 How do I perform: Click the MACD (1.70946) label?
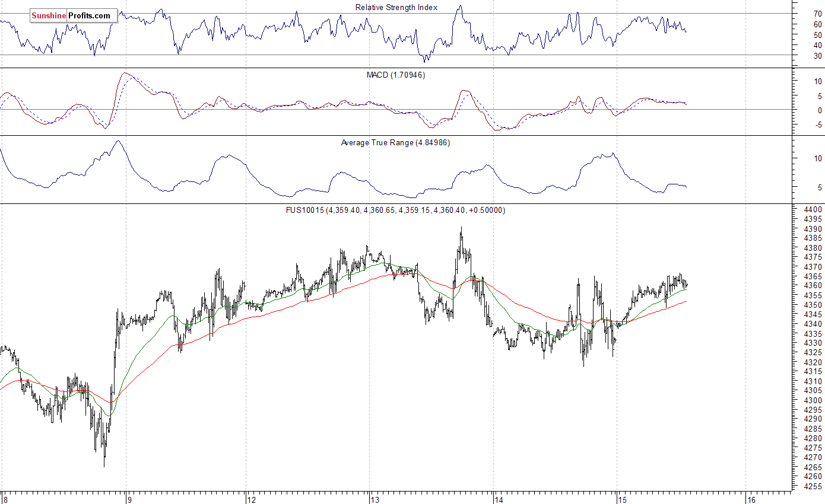point(396,75)
